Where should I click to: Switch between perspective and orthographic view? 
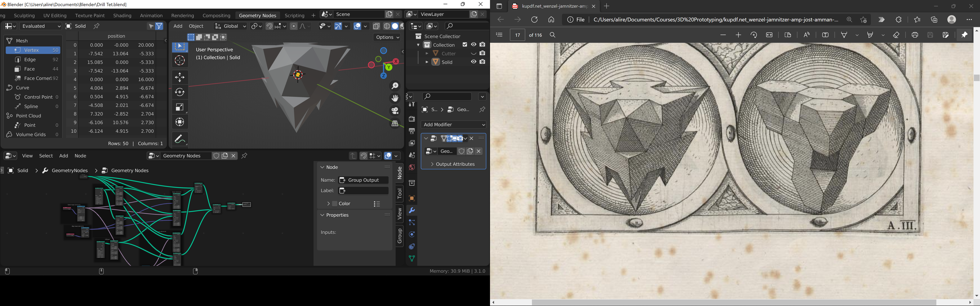[395, 124]
